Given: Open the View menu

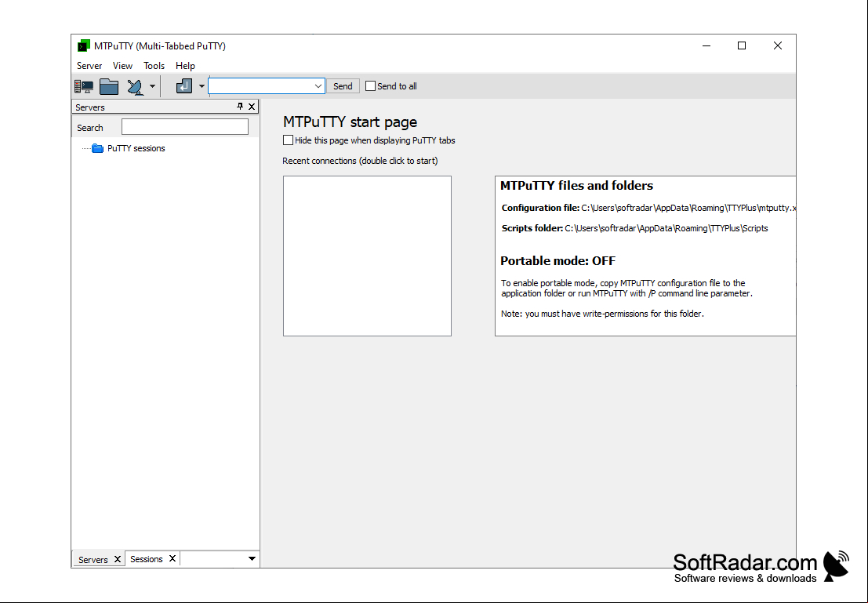Looking at the screenshot, I should pyautogui.click(x=122, y=65).
